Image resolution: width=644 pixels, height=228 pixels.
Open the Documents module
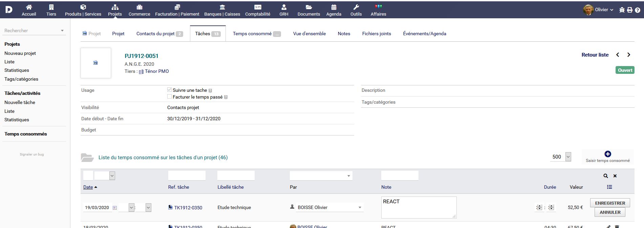(x=308, y=10)
